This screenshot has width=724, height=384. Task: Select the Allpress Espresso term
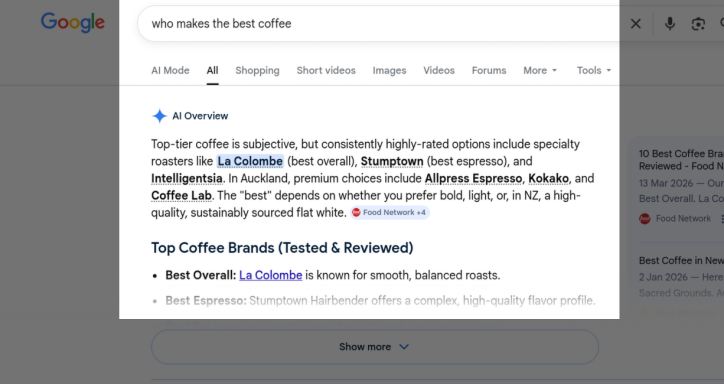[x=473, y=178]
